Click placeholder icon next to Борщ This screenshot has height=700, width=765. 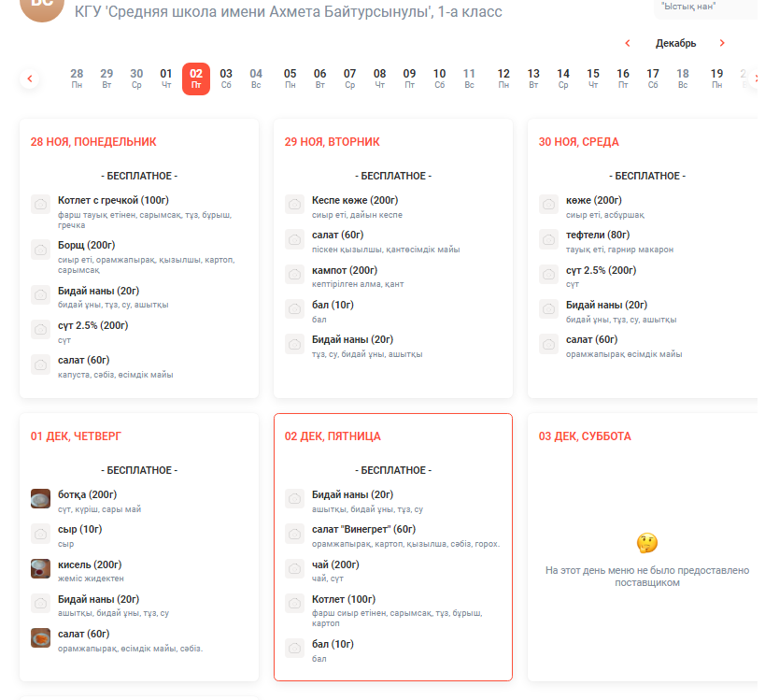pyautogui.click(x=40, y=250)
